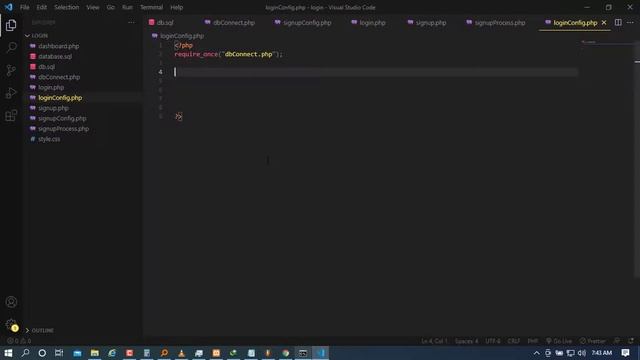
Task: Open the Selection menu
Action: point(67,7)
